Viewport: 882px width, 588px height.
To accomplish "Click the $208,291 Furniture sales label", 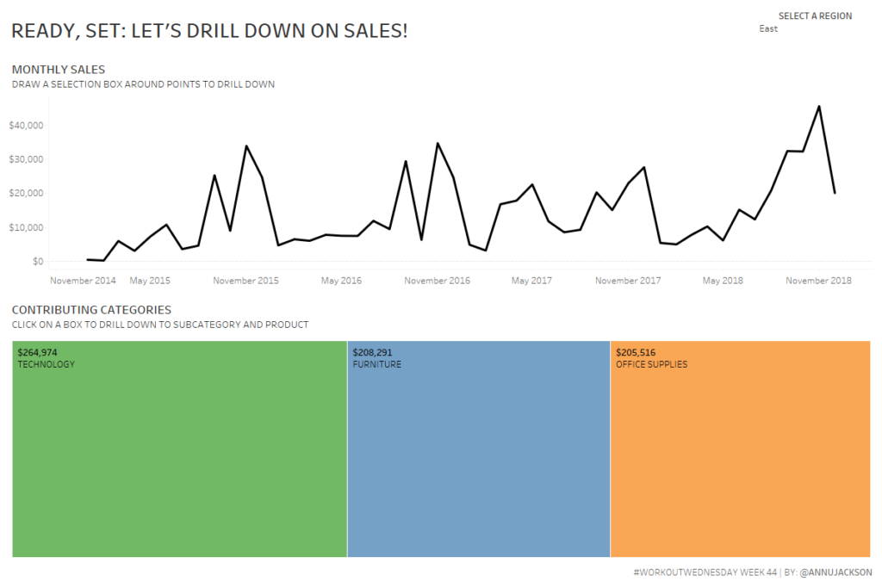I will 372,352.
